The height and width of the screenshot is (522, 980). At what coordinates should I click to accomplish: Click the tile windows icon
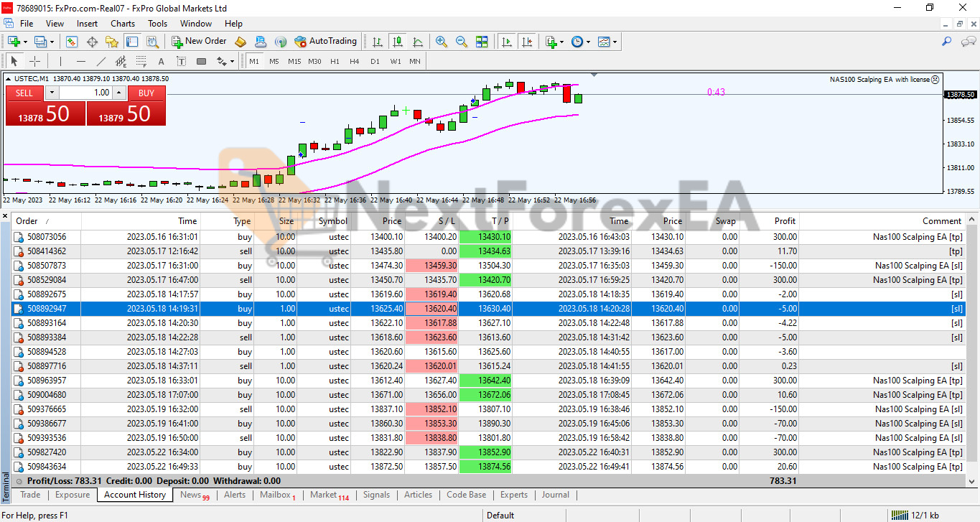(482, 42)
